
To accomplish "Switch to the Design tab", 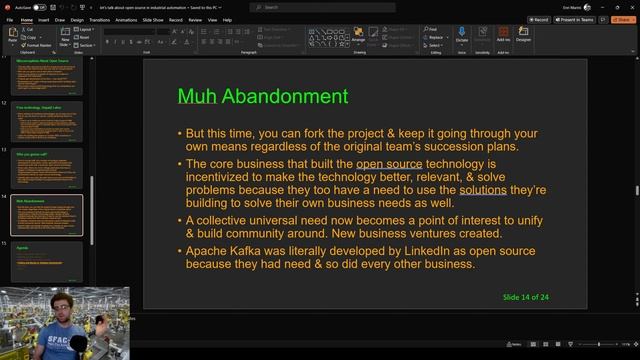I will point(77,20).
